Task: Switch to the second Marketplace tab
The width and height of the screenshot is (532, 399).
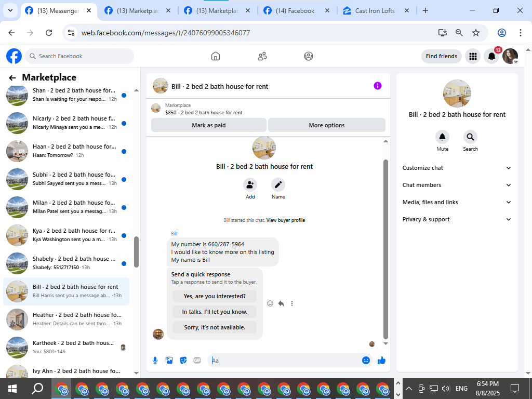Action: pyautogui.click(x=138, y=10)
